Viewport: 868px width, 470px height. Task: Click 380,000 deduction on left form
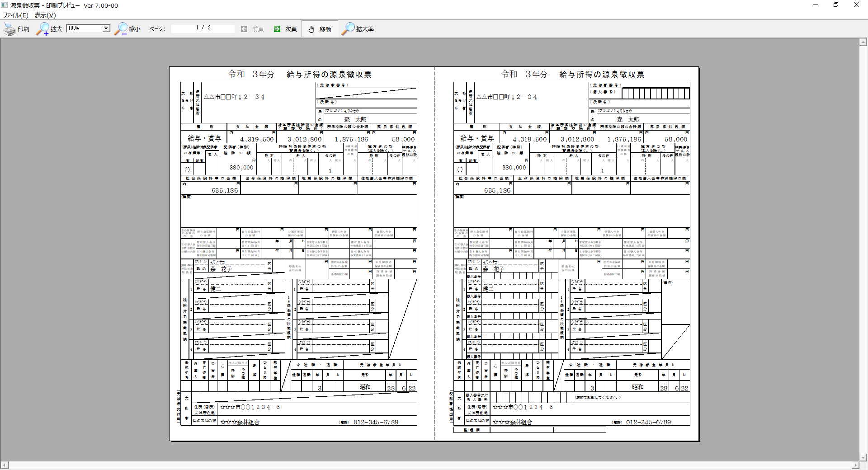pyautogui.click(x=241, y=167)
